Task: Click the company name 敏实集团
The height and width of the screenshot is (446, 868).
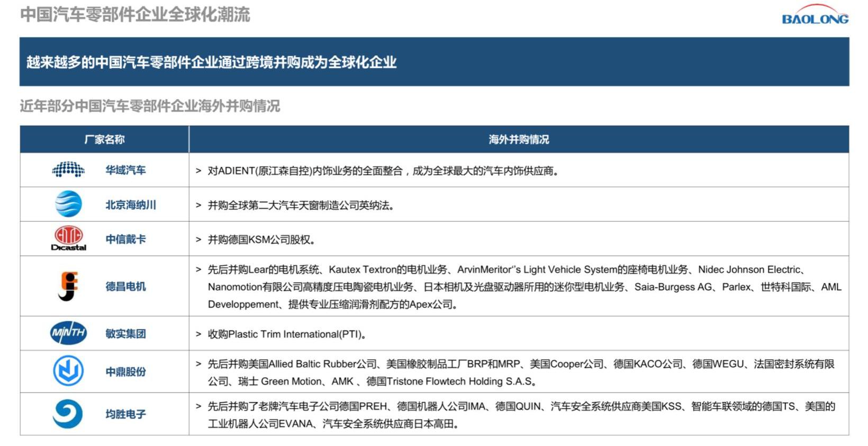Action: click(x=125, y=334)
